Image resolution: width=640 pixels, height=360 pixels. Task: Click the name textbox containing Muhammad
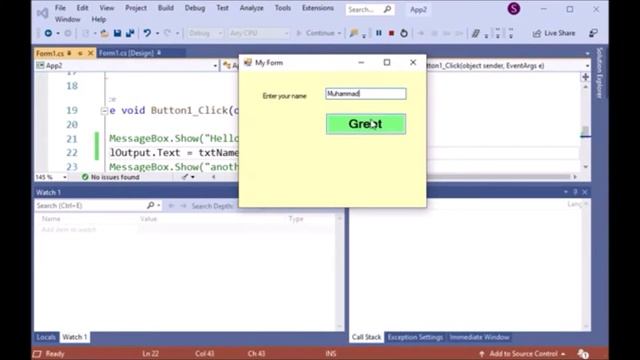(x=366, y=93)
